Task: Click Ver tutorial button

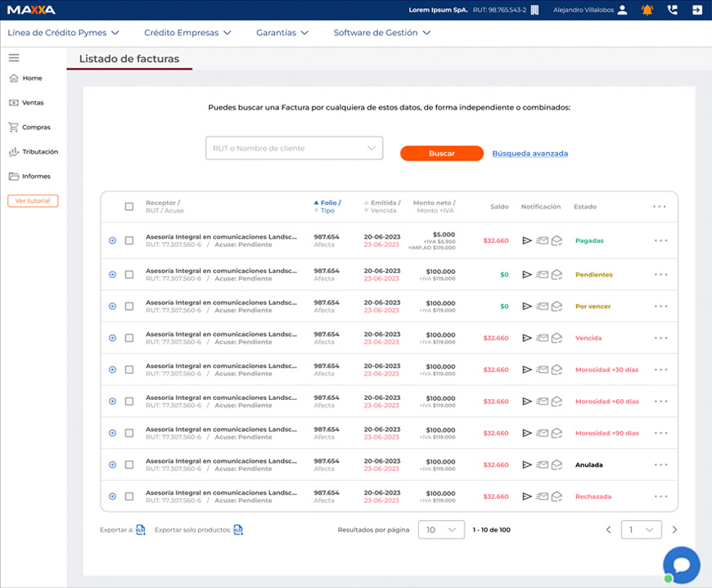Action: point(33,200)
